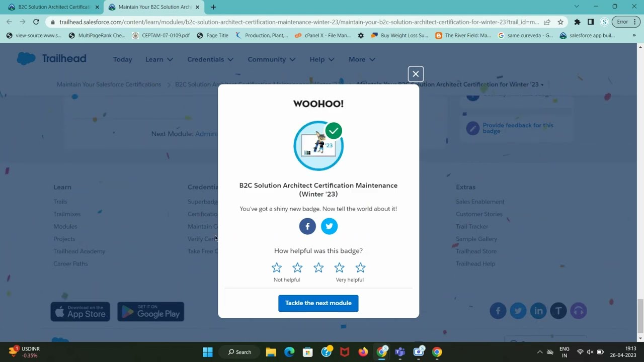Screen dimensions: 644x362
Task: Open the MultiPageRank Che... bookmark
Action: pyautogui.click(x=97, y=36)
